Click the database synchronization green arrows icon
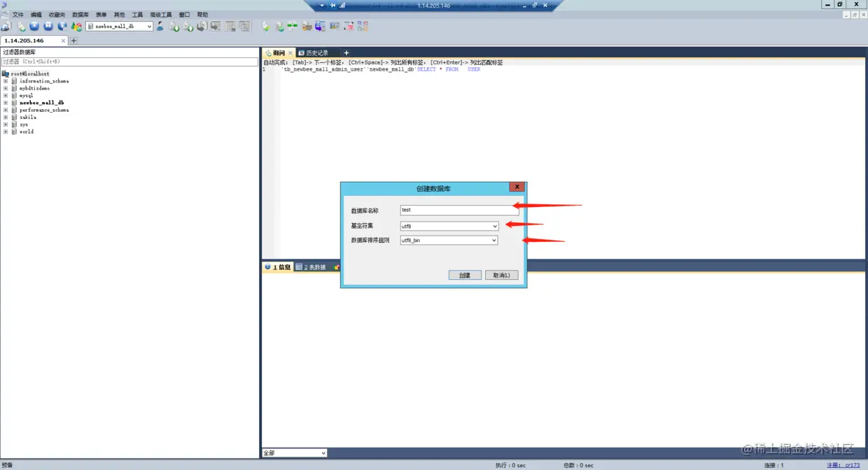Image resolution: width=868 pixels, height=470 pixels. [292, 26]
